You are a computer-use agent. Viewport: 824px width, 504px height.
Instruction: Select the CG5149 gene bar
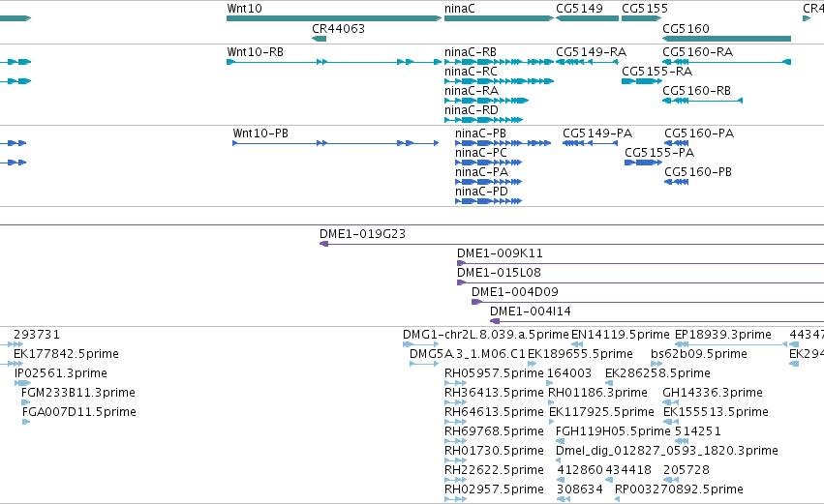point(587,18)
